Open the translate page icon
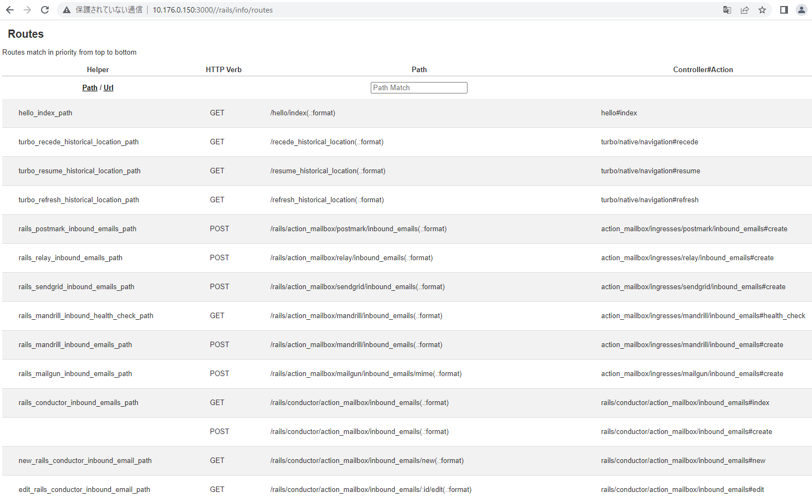The height and width of the screenshot is (504, 812). (727, 10)
